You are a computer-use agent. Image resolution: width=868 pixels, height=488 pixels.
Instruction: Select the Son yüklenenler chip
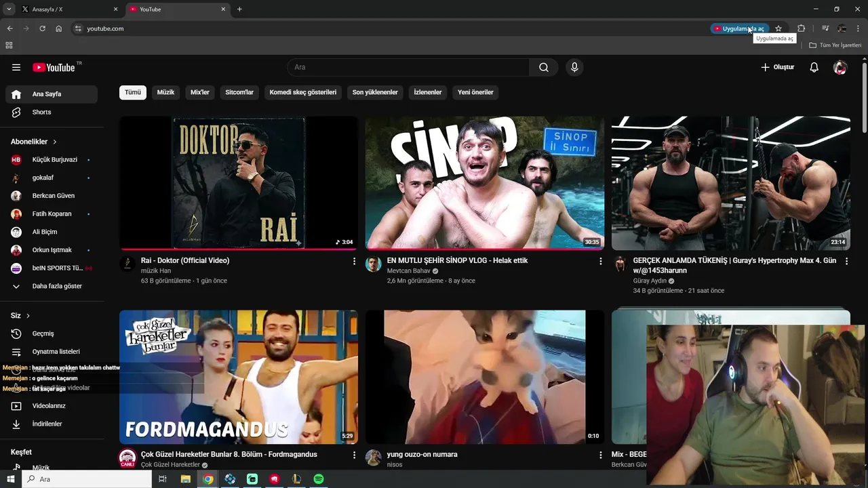(375, 92)
